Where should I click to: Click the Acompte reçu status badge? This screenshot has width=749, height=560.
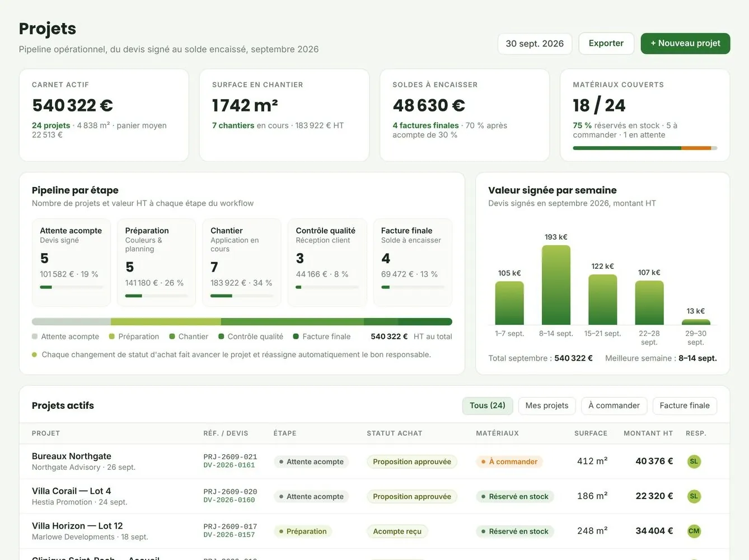[x=397, y=531]
